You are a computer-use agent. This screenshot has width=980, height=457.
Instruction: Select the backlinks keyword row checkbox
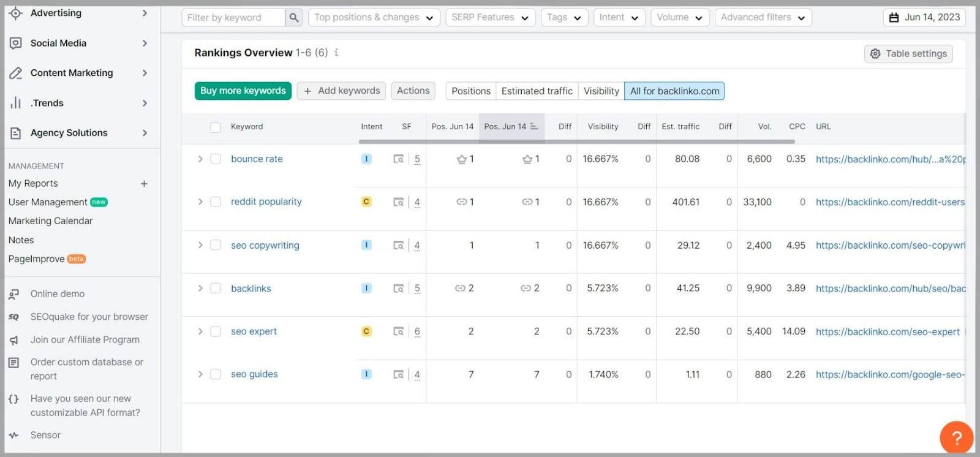pyautogui.click(x=216, y=289)
